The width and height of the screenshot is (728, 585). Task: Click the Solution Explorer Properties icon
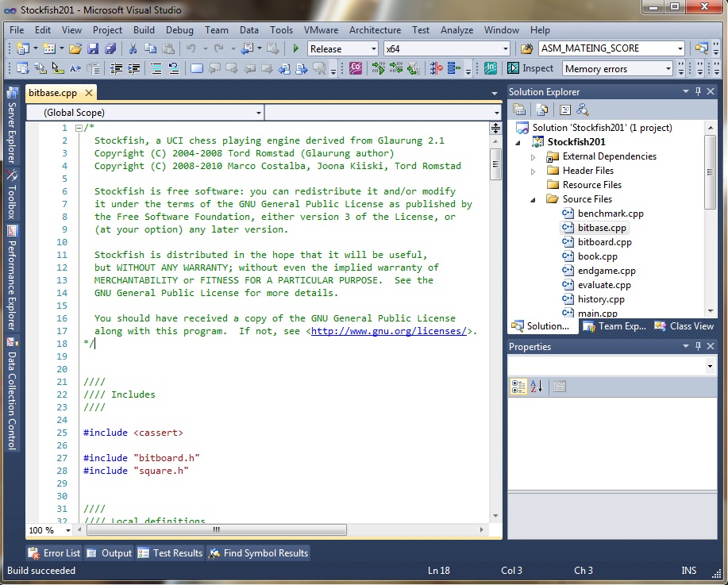tap(519, 110)
